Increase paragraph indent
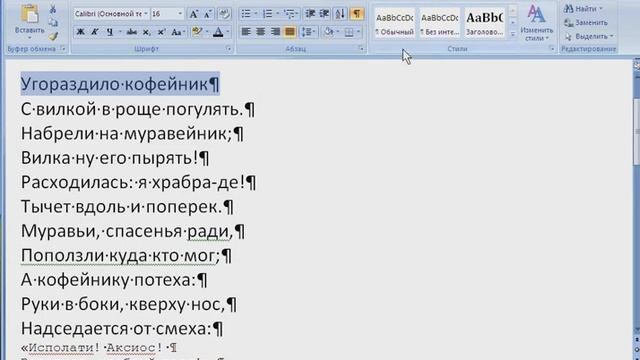Image resolution: width=640 pixels, height=360 pixels. [x=324, y=14]
